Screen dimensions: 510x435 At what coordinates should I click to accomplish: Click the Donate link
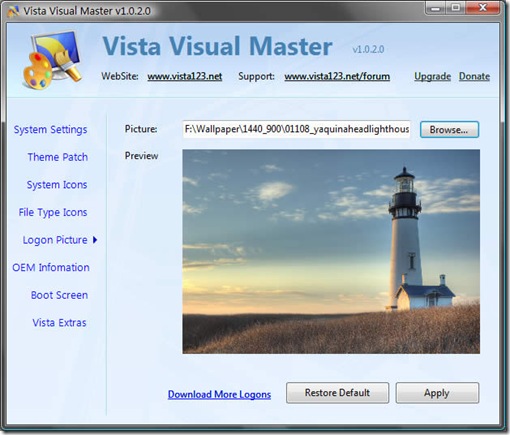(474, 76)
